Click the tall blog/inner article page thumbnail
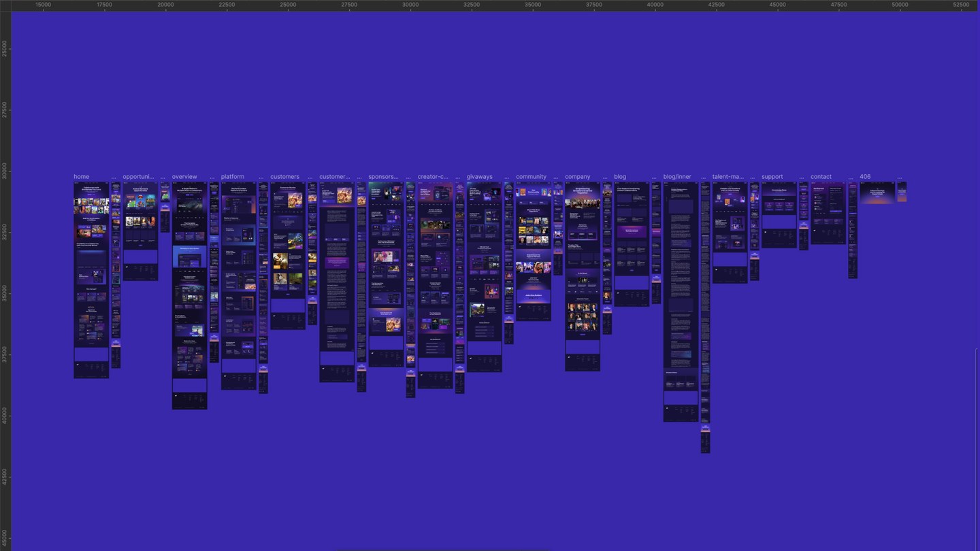 click(x=681, y=299)
